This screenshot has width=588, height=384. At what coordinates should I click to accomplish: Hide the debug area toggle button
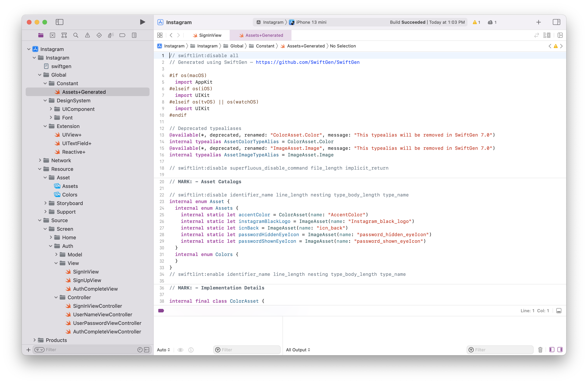point(559,311)
